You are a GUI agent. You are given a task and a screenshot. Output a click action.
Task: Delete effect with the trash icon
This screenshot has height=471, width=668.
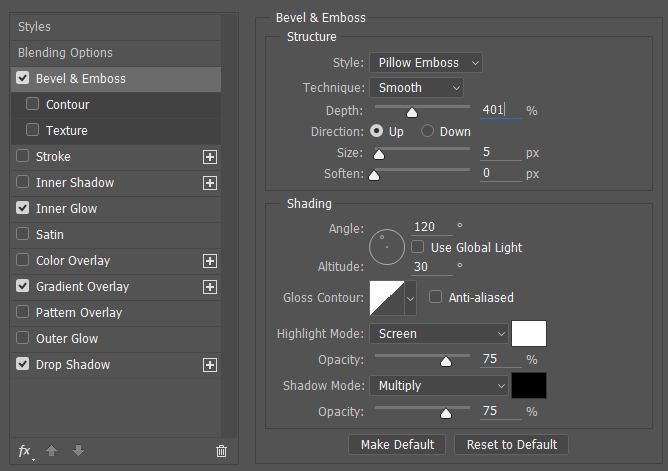tap(221, 451)
